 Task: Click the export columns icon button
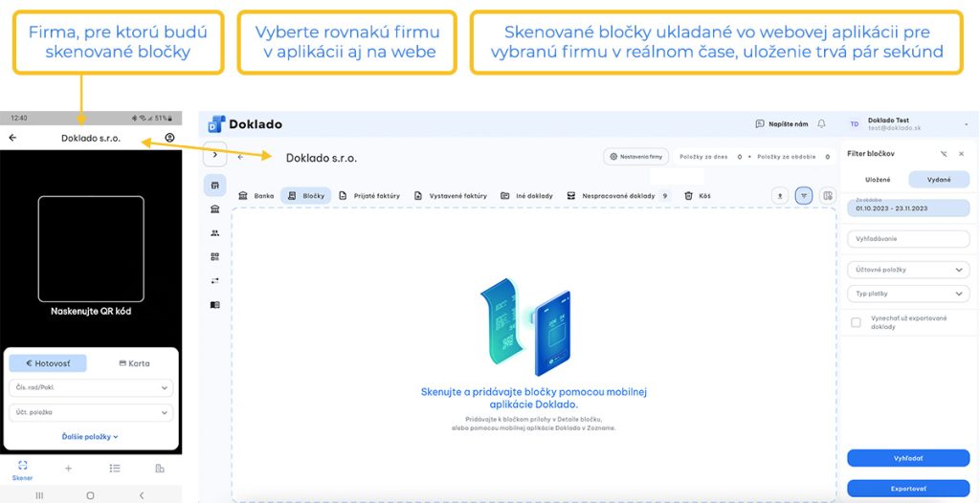(828, 196)
